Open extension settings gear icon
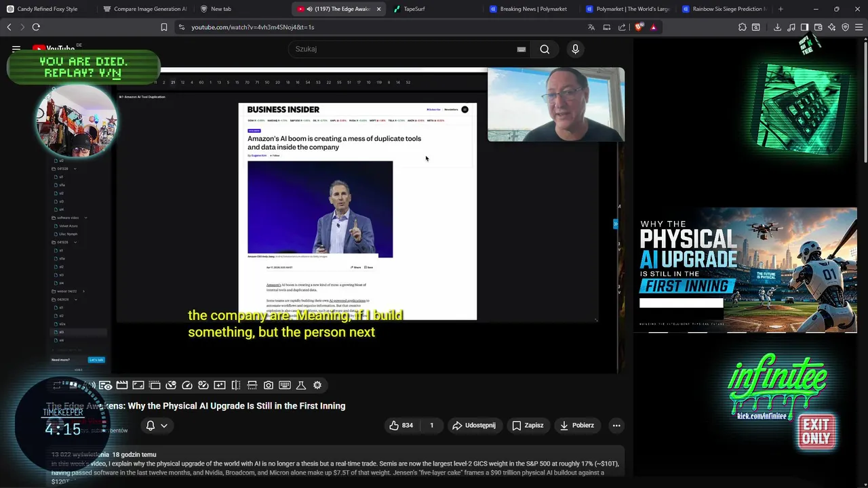This screenshot has height=488, width=868. [x=317, y=385]
